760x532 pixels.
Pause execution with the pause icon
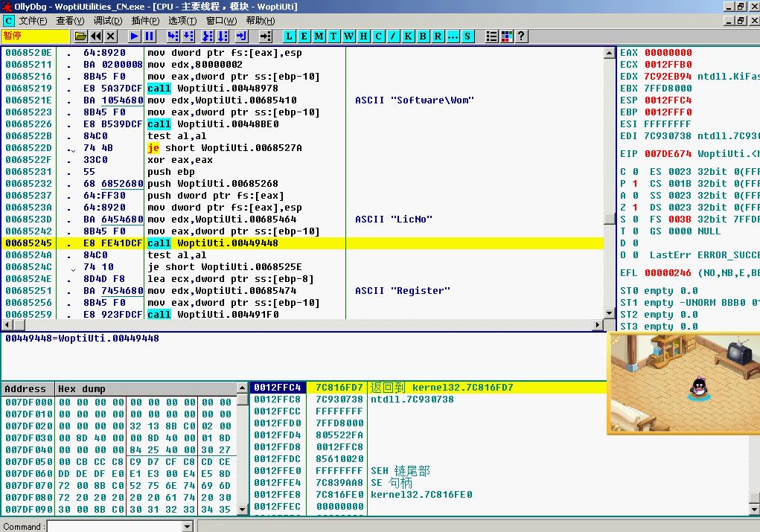click(x=150, y=36)
